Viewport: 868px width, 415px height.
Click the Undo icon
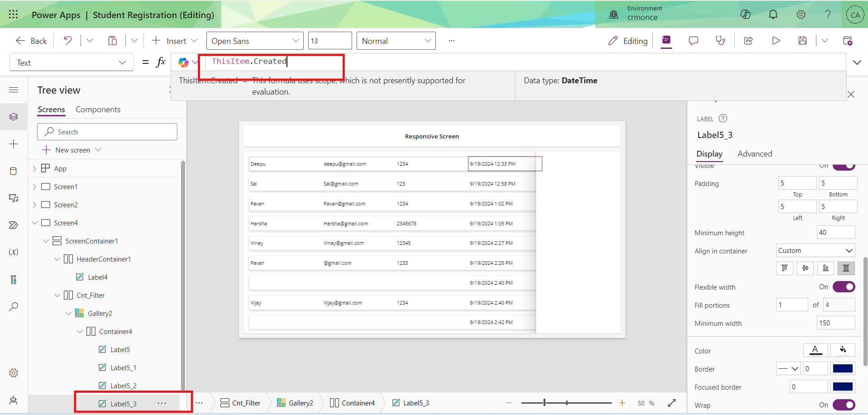coord(68,41)
